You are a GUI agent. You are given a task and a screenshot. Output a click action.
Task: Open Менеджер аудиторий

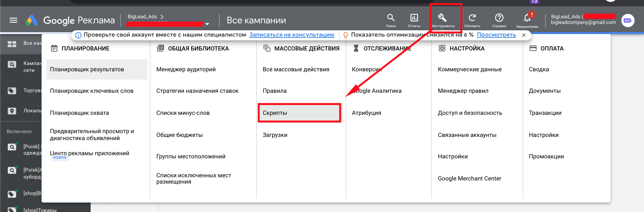coord(186,69)
